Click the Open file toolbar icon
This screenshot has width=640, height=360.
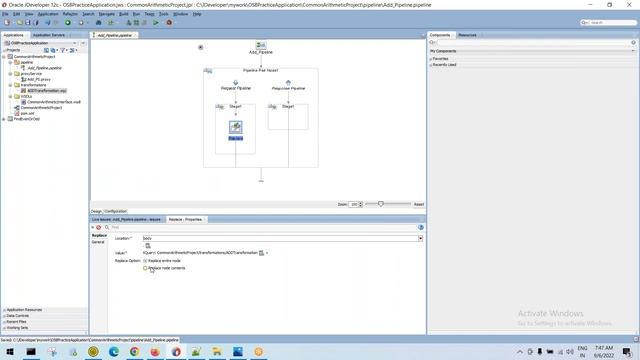[x=20, y=22]
